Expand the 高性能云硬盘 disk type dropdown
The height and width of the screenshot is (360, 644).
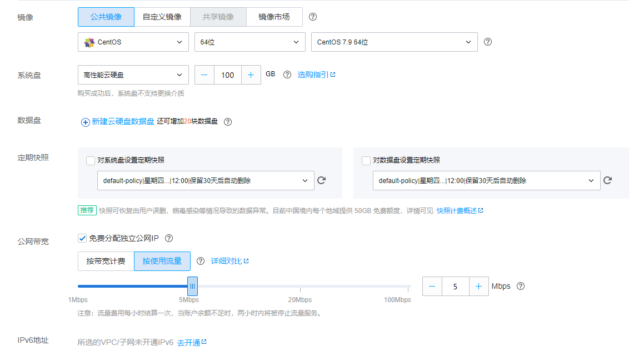pyautogui.click(x=133, y=75)
